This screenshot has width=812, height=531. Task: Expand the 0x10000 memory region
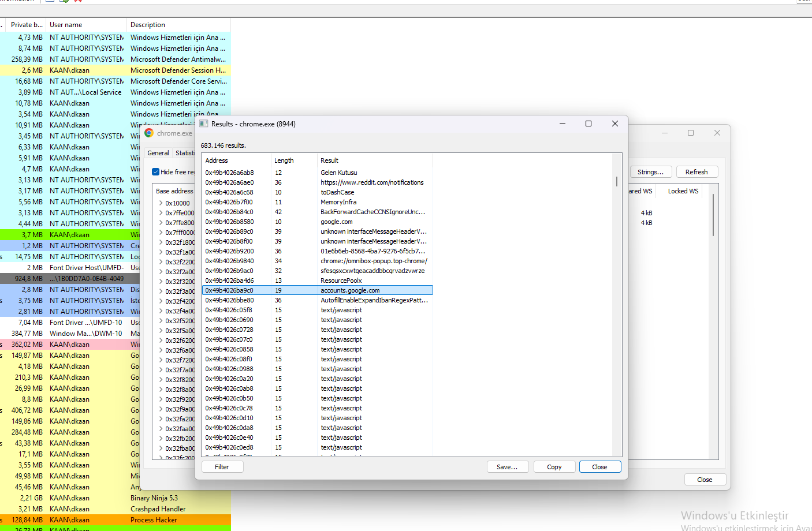click(161, 203)
